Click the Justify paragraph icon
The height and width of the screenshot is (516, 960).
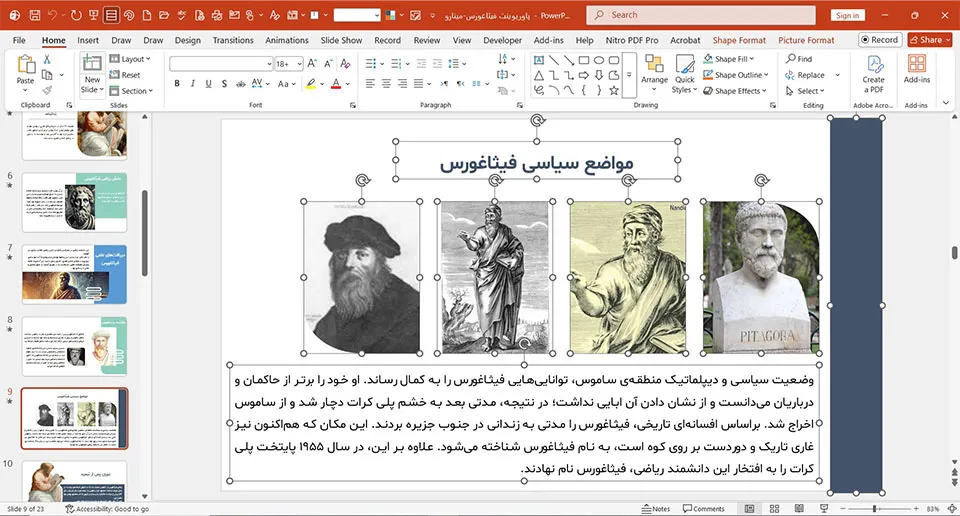click(418, 84)
